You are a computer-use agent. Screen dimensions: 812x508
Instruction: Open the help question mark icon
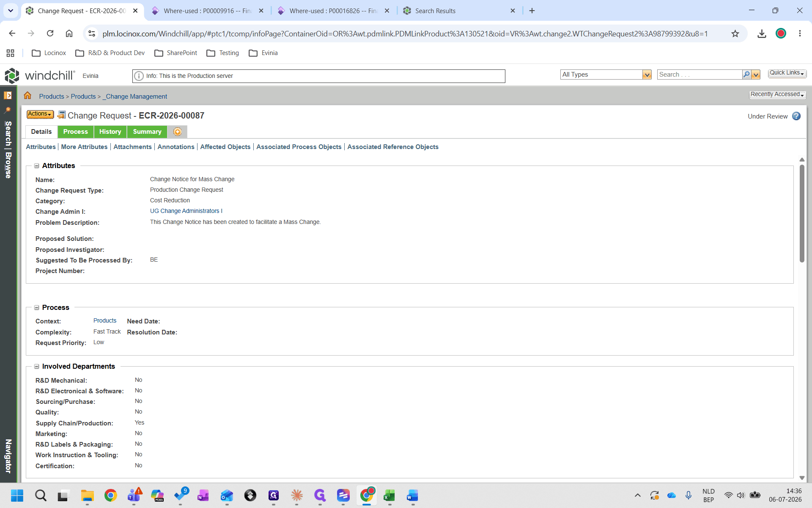(796, 116)
